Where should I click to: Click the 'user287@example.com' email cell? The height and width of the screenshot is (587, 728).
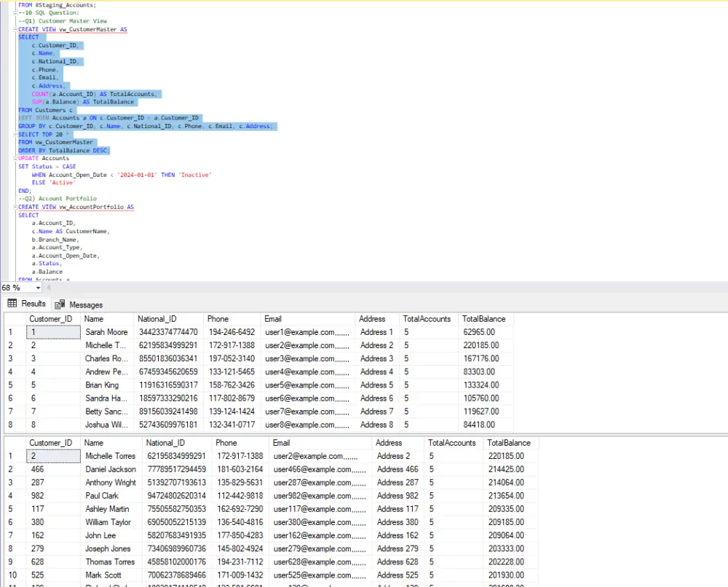tap(320, 483)
